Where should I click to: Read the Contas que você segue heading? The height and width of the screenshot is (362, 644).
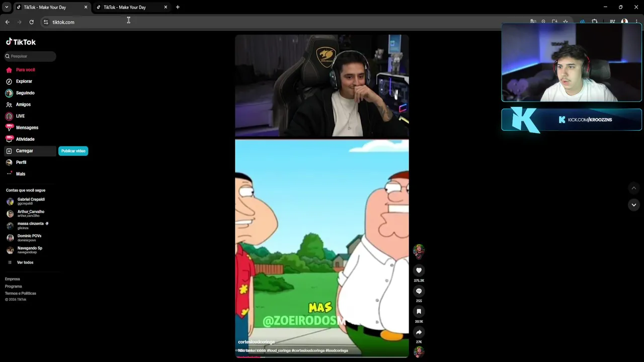(x=26, y=190)
